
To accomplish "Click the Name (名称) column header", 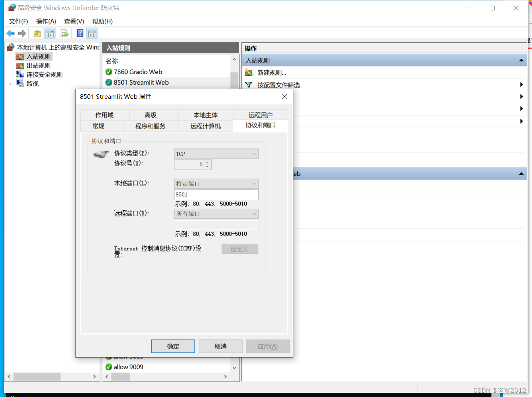I will pyautogui.click(x=112, y=61).
